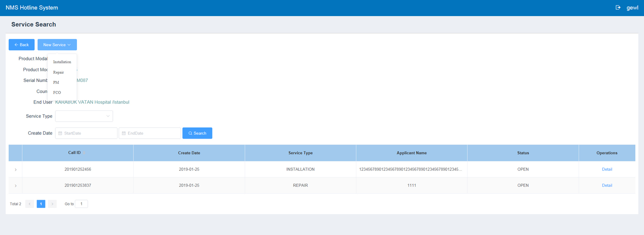Open the Service Type dropdown

click(x=84, y=116)
